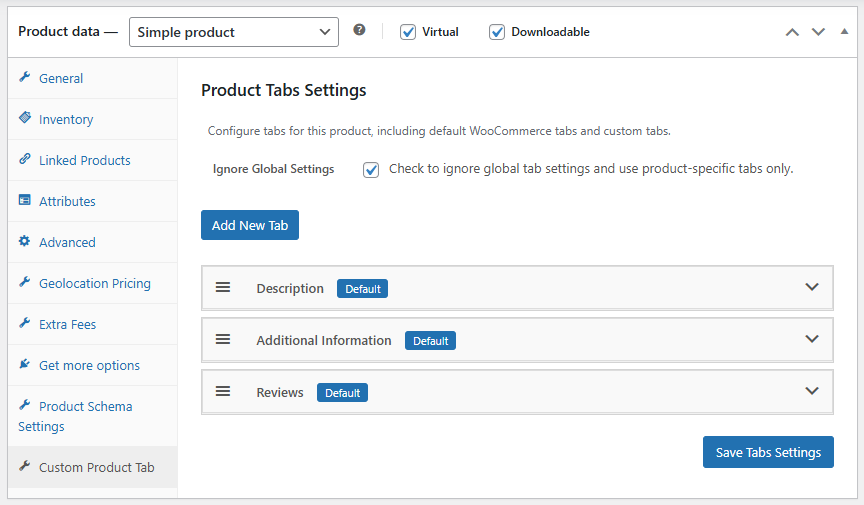Grab the drag handle of Additional Information tab

[x=223, y=339]
